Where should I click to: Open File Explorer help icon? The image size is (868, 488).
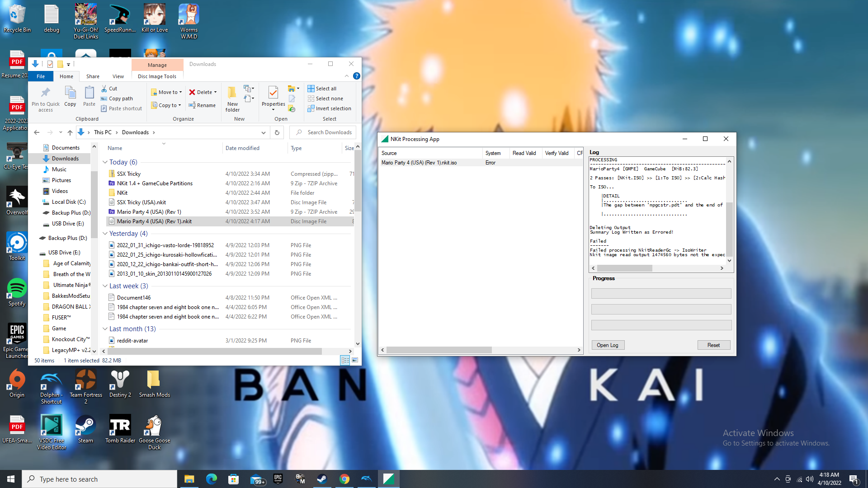click(357, 76)
